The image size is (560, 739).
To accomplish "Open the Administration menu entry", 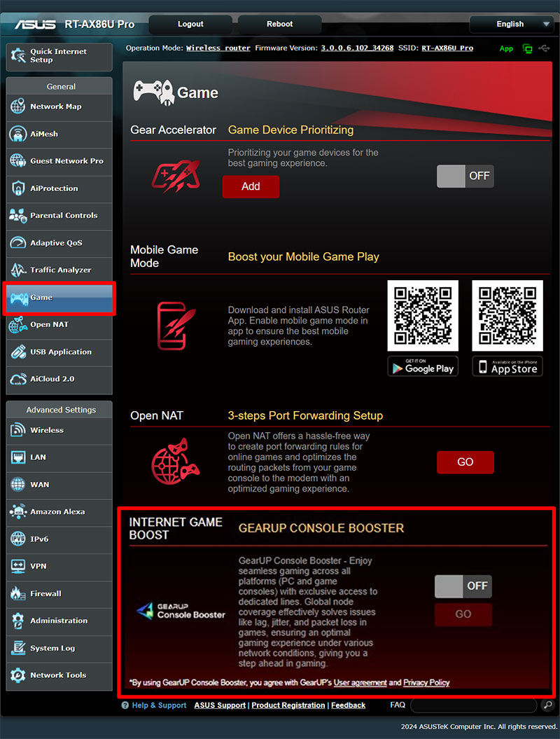I will pos(59,621).
